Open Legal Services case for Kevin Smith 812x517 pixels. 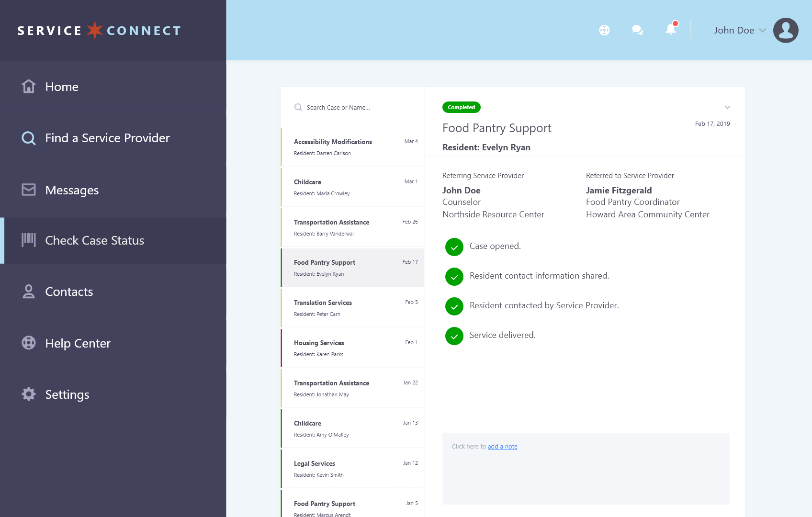pyautogui.click(x=352, y=469)
